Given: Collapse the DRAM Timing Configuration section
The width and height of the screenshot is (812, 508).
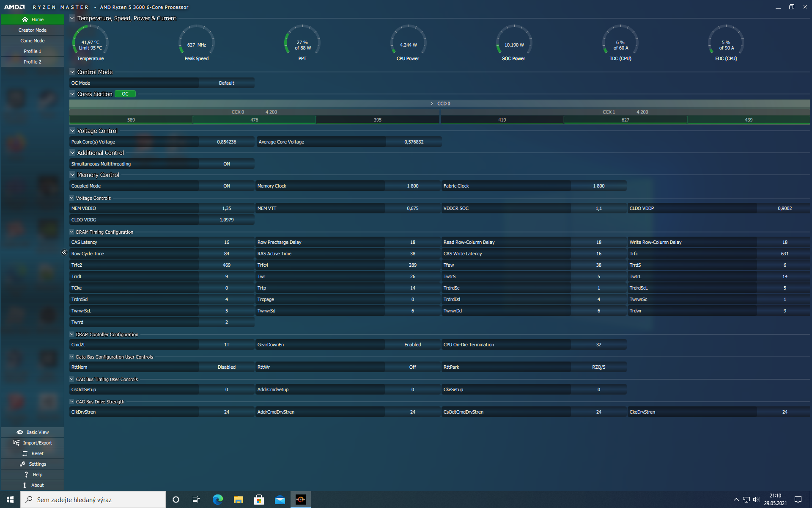Looking at the screenshot, I should coord(72,232).
